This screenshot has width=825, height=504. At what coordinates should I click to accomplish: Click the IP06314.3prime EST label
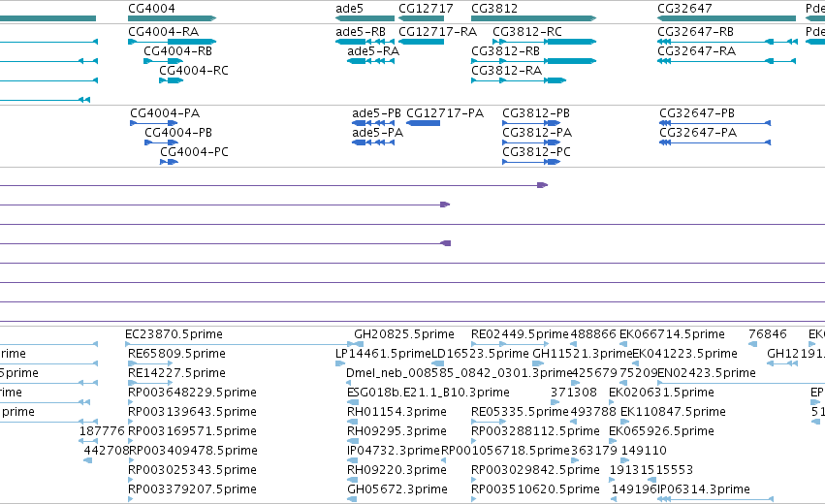704,489
